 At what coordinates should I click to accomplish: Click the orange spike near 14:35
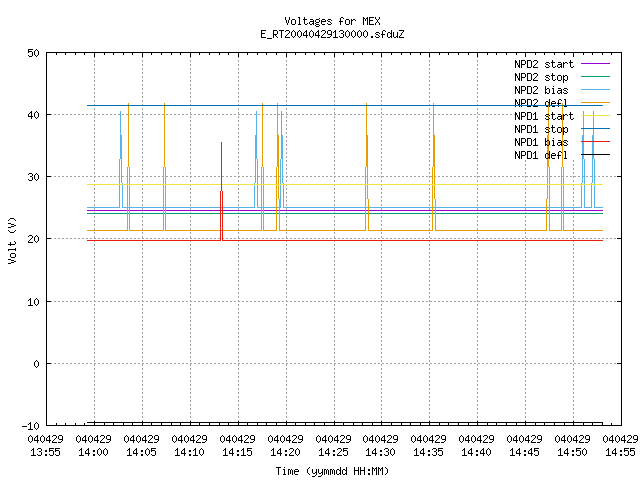pyautogui.click(x=434, y=167)
